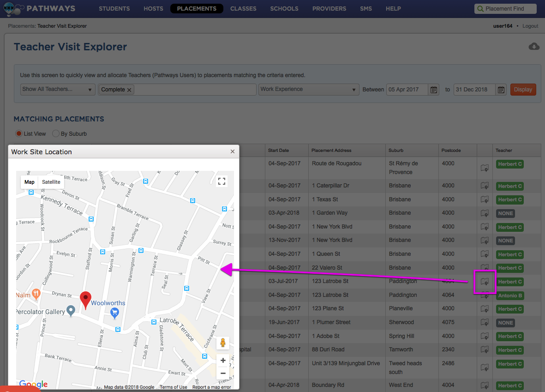
Task: Click the Naim restaurant marker on map
Action: click(x=36, y=294)
